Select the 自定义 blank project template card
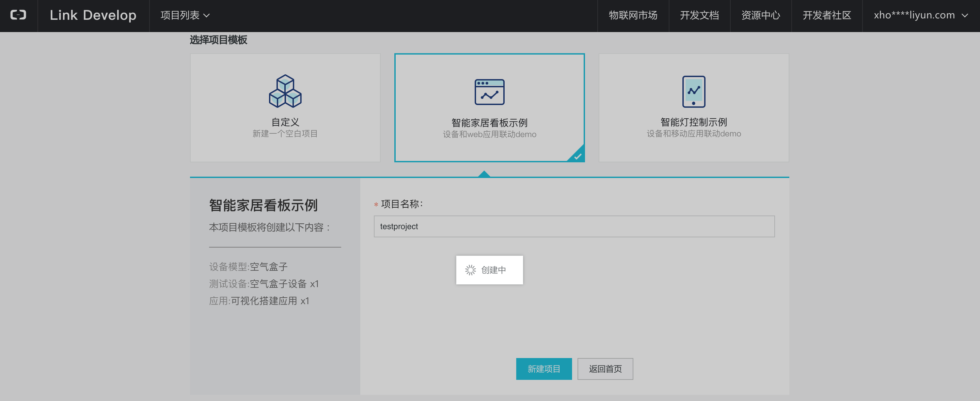The width and height of the screenshot is (980, 401). pyautogui.click(x=285, y=108)
